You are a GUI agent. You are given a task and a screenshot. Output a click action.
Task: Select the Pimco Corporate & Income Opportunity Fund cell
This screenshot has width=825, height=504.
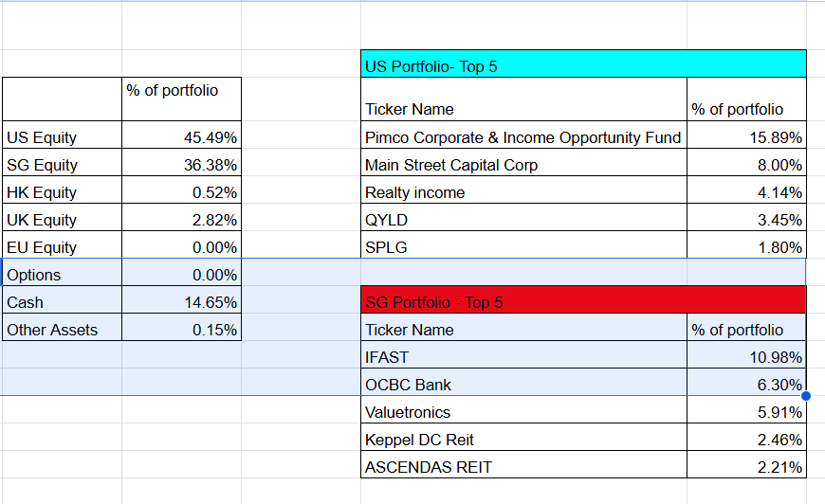523,137
